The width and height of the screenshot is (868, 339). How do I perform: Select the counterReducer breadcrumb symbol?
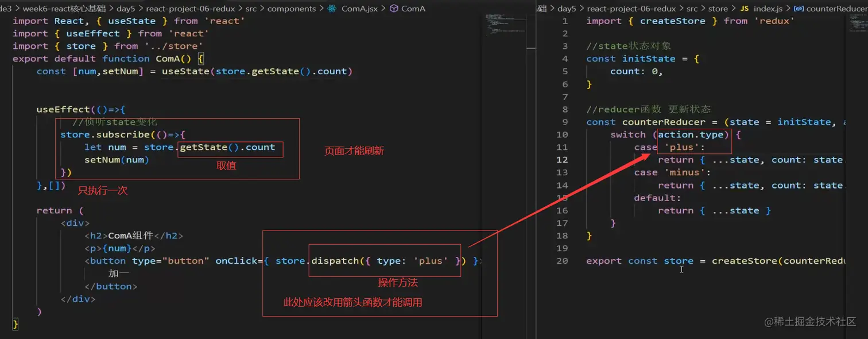pyautogui.click(x=836, y=9)
